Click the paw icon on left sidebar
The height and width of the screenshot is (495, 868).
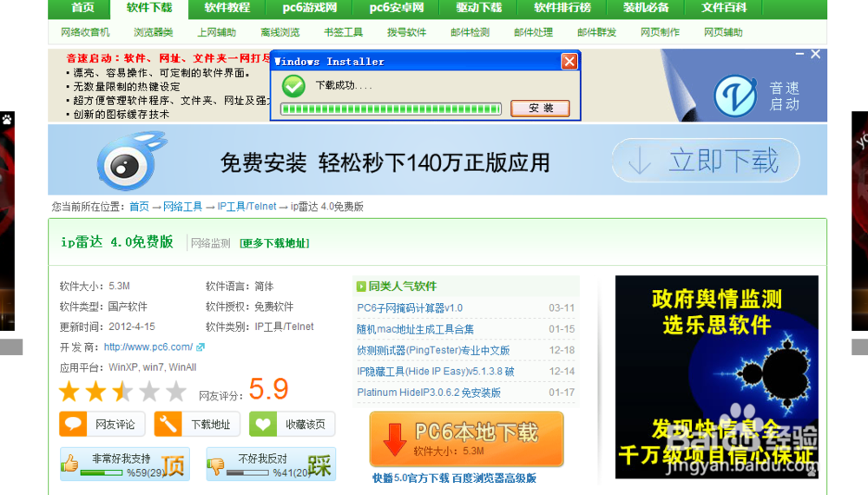click(x=7, y=119)
